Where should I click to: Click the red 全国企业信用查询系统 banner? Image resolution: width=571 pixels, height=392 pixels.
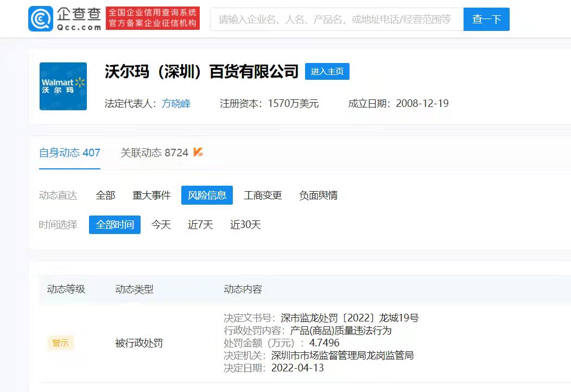[x=153, y=18]
